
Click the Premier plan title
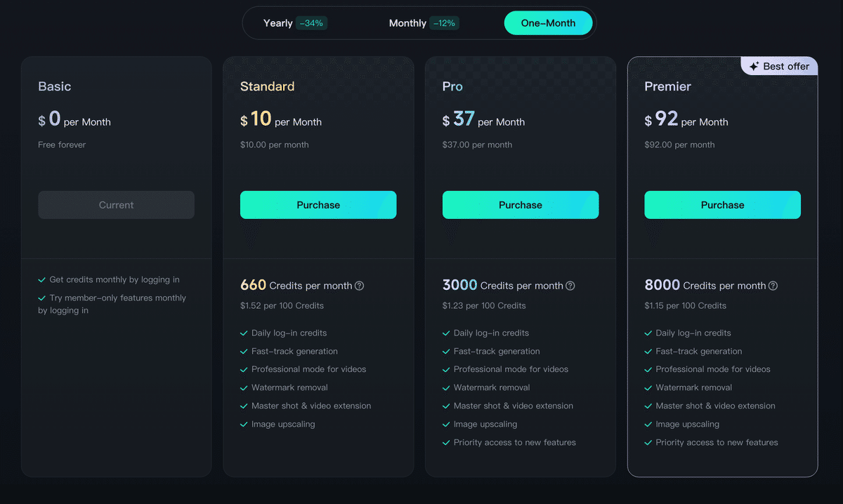click(667, 86)
